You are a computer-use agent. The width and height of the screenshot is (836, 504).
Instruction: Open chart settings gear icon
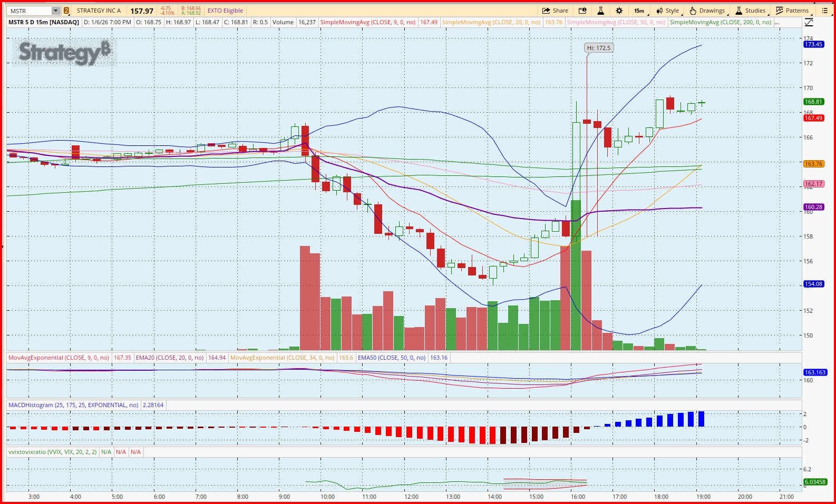click(619, 11)
